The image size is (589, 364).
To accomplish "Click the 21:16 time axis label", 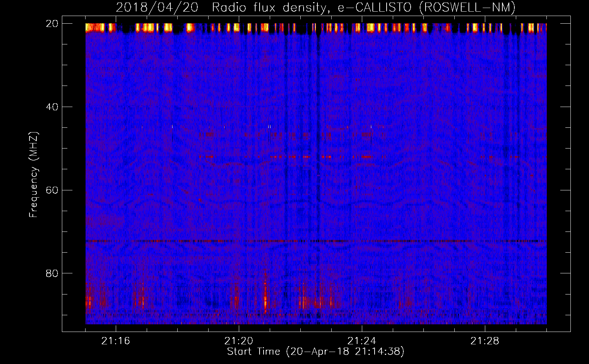I will point(116,341).
